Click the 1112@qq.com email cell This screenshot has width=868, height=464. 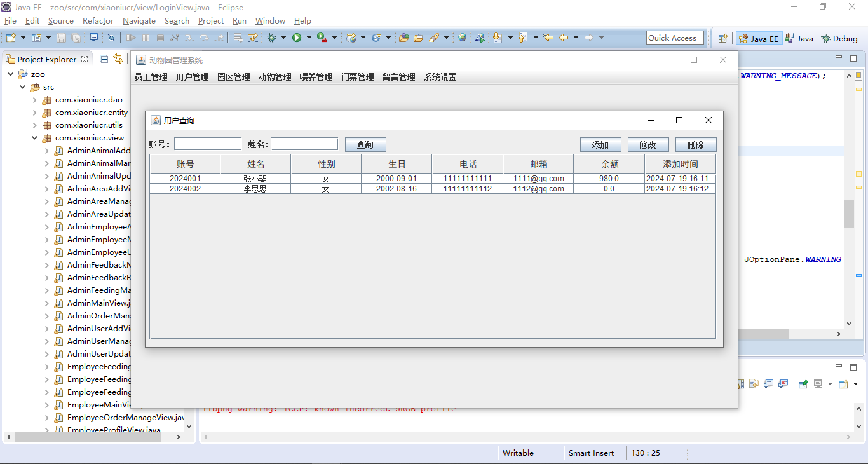(538, 189)
